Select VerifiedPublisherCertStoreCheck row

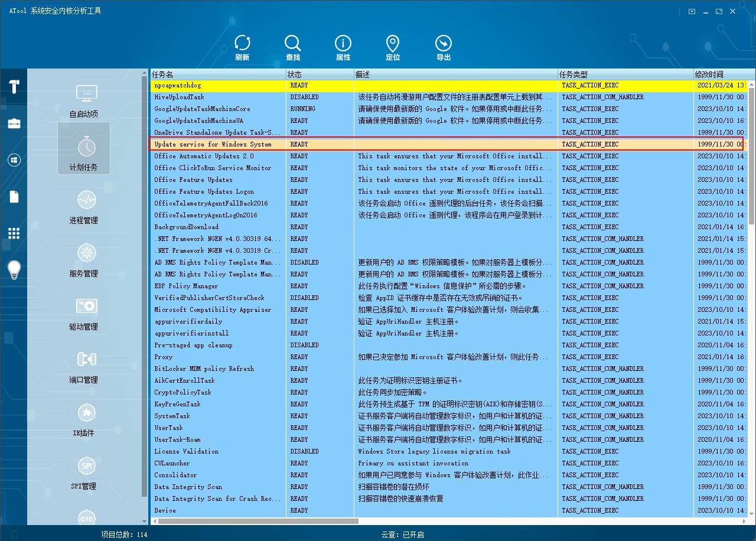click(x=449, y=298)
